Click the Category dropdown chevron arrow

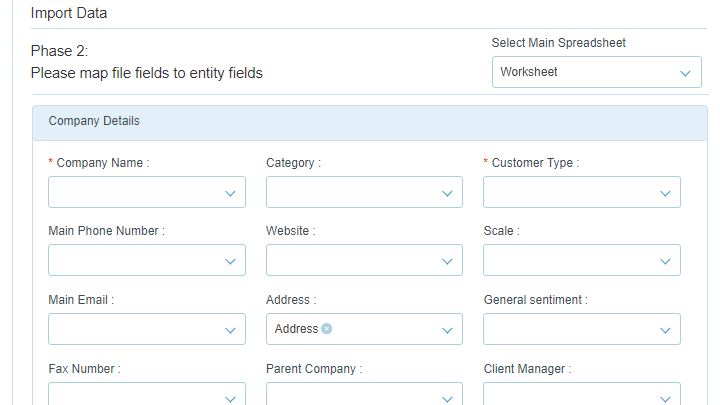447,194
